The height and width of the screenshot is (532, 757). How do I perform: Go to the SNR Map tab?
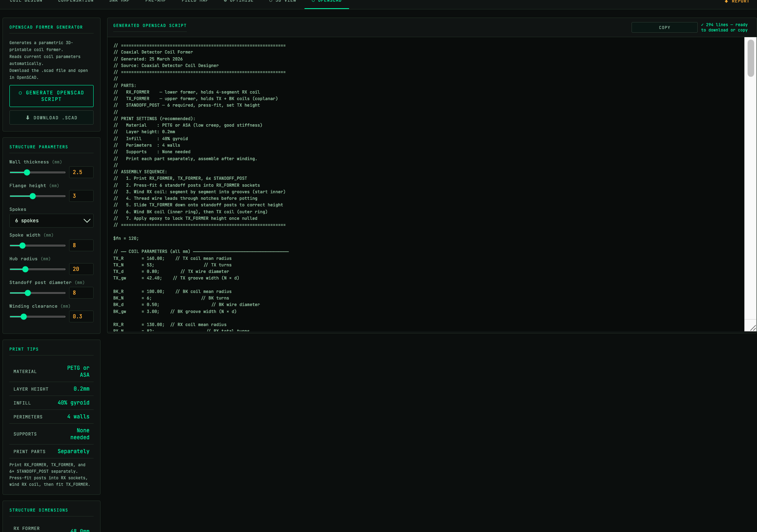pos(119,2)
